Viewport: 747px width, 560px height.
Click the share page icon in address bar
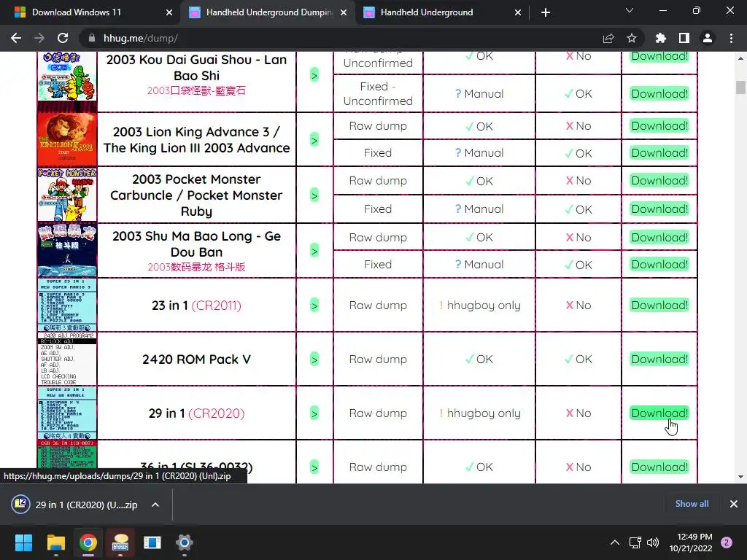pos(608,38)
